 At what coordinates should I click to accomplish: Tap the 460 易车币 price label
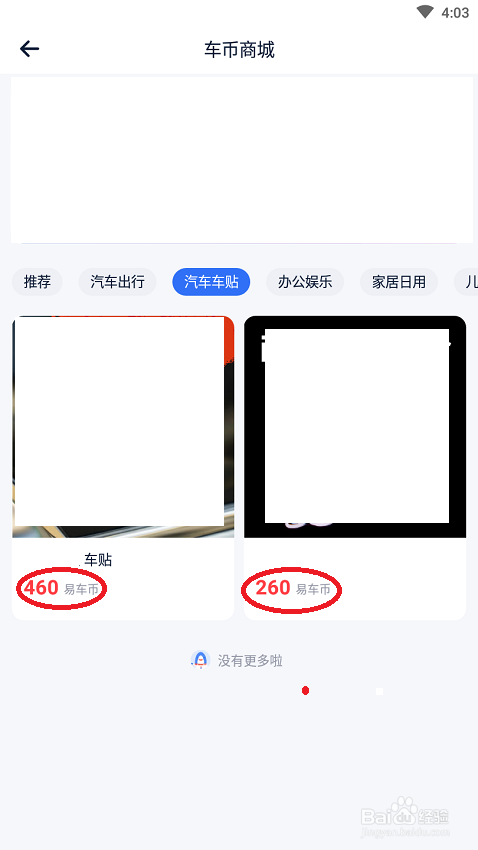pos(61,588)
